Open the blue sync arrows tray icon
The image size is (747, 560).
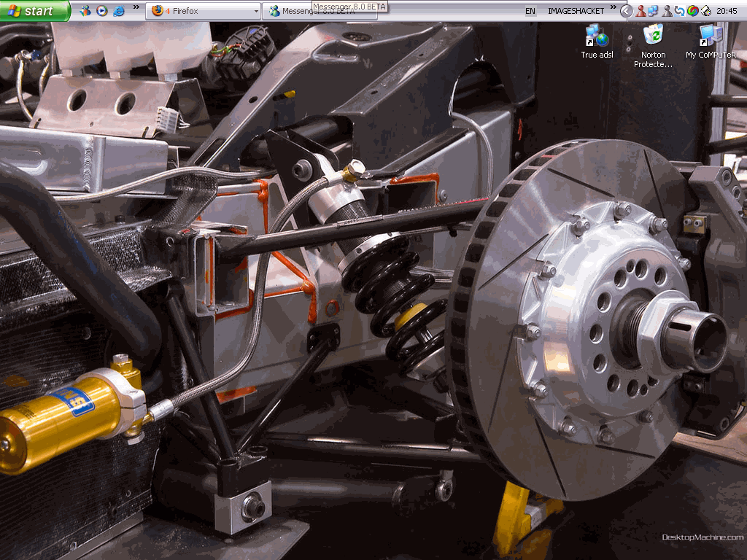(680, 11)
